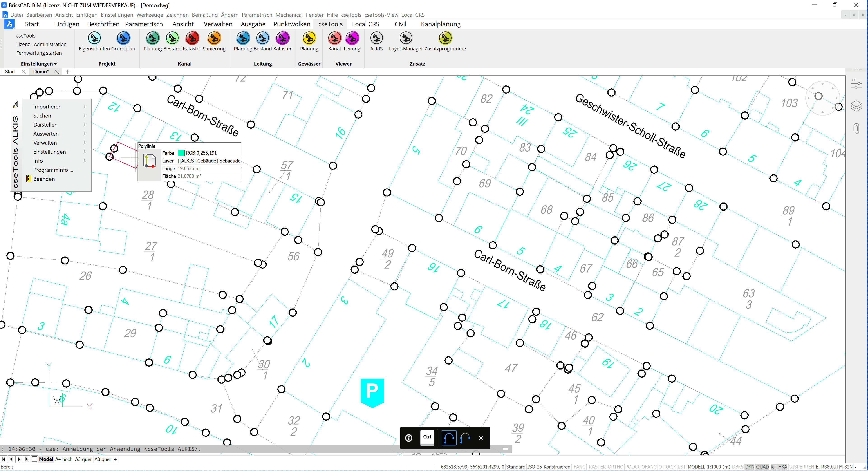Toggle ORTHO mode in status bar
Viewport: 868px width, 471px height.
coord(615,467)
